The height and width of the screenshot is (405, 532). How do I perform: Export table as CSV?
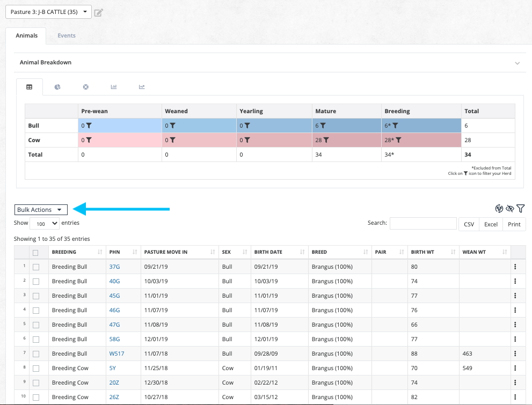click(469, 224)
